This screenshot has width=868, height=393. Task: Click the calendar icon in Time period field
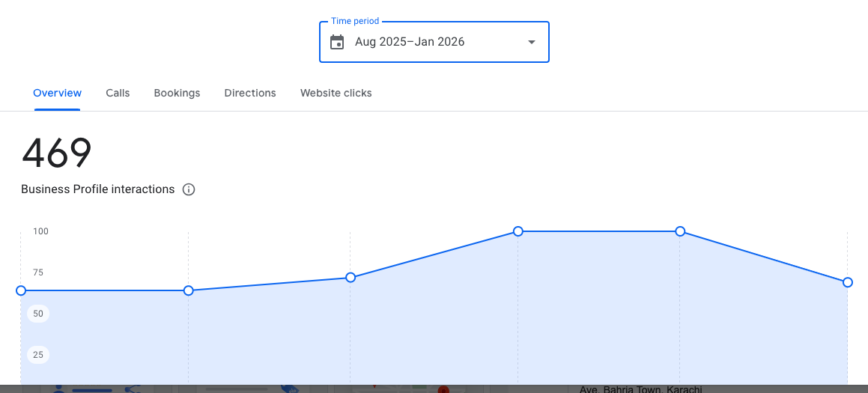click(x=337, y=42)
